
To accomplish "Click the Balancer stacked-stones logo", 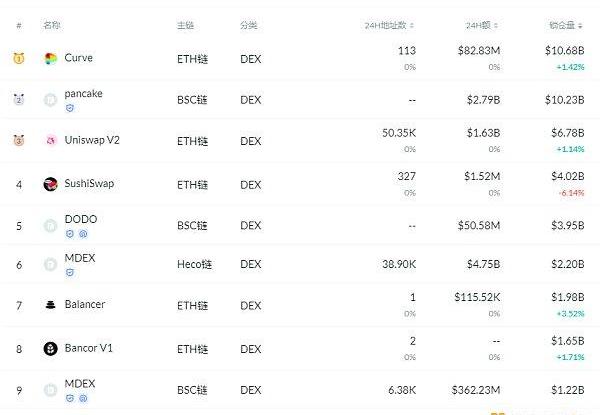I will point(51,305).
